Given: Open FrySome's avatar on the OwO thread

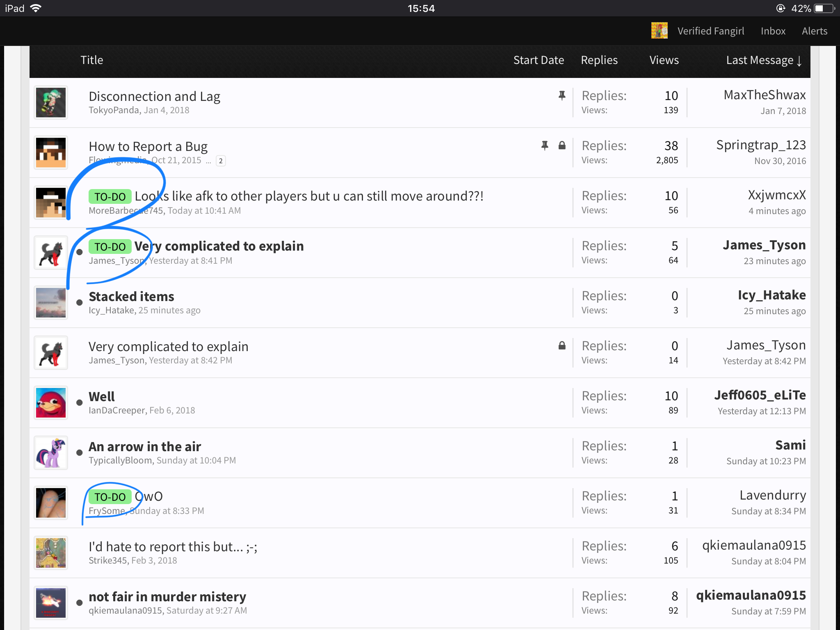Looking at the screenshot, I should (51, 503).
